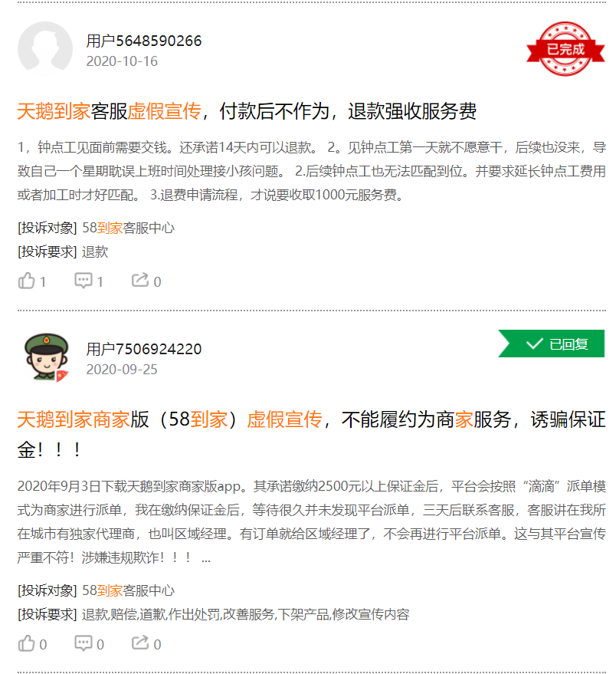Expand truncated text ellipsis in second complaint
This screenshot has width=616, height=674.
206,558
